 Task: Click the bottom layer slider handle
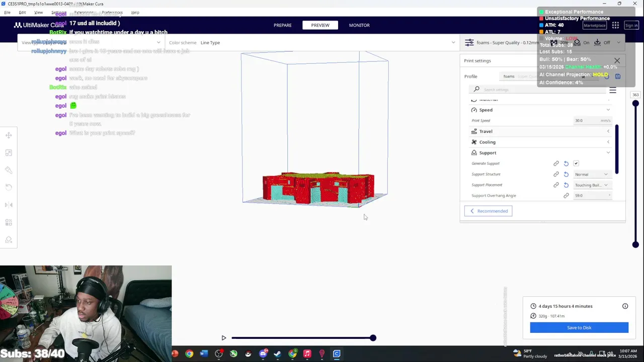click(635, 245)
